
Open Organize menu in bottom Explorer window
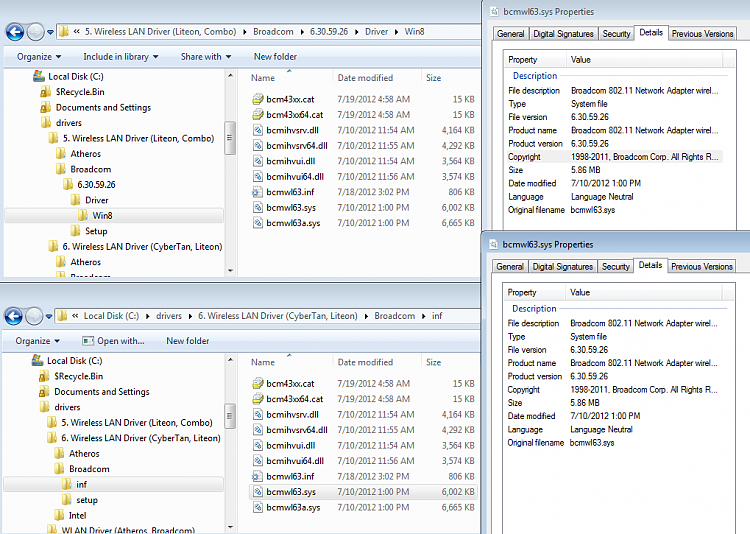coord(38,341)
